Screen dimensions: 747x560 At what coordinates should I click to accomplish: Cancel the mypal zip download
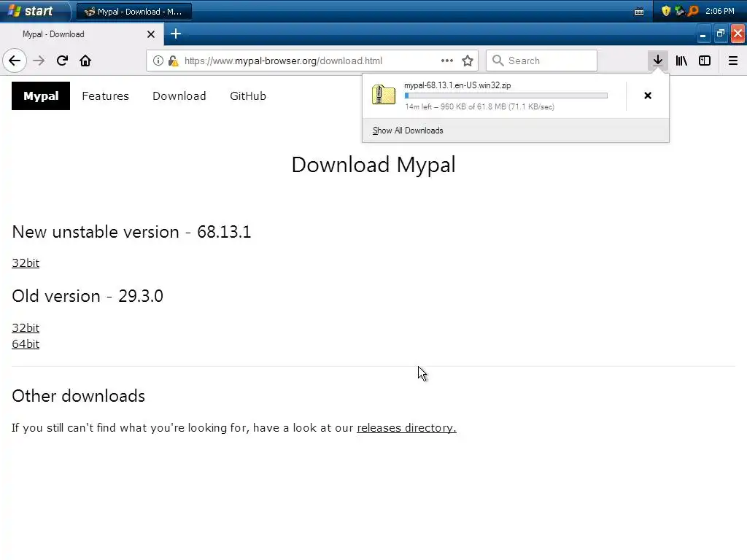point(648,96)
